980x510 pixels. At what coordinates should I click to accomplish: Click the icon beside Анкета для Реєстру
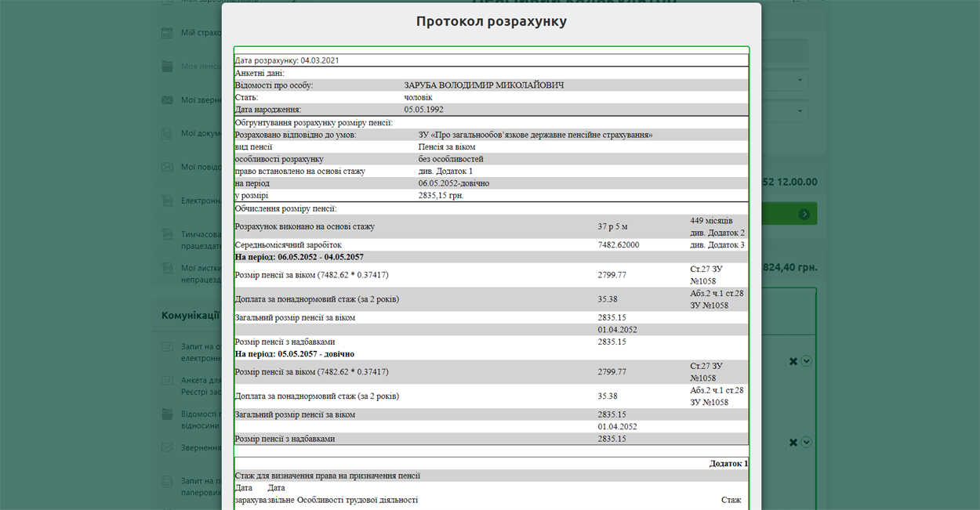pyautogui.click(x=166, y=380)
